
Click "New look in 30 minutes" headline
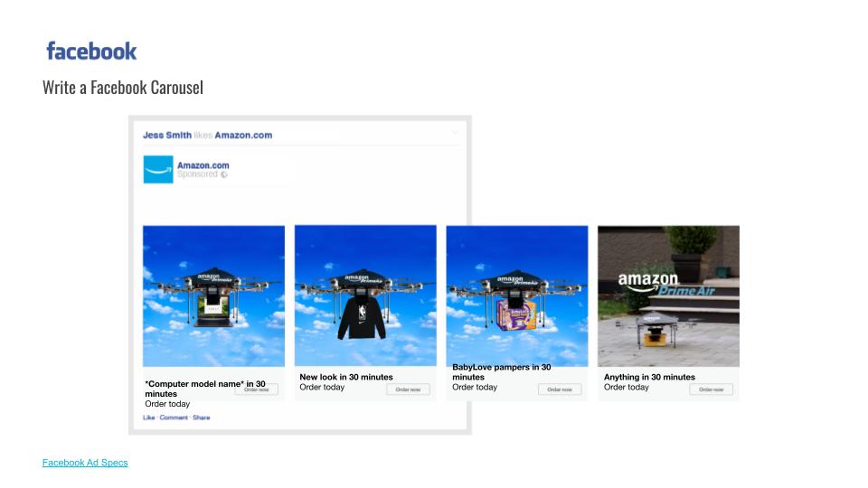(346, 377)
